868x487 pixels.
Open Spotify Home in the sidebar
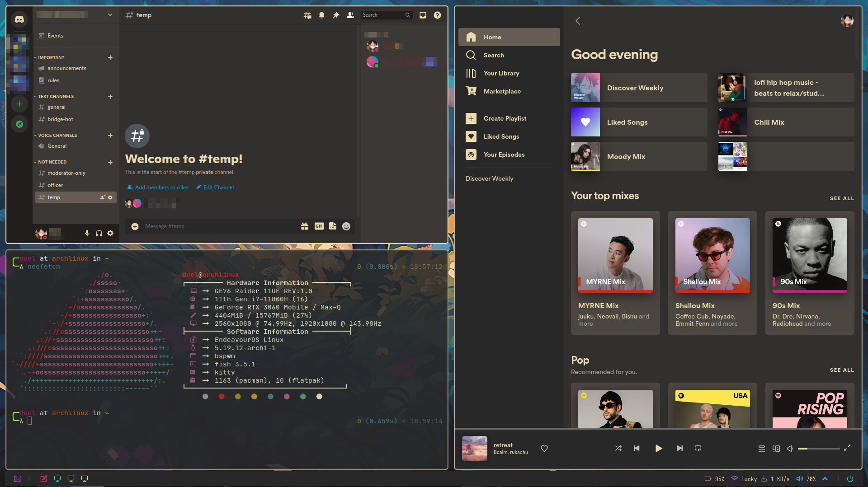click(x=509, y=37)
